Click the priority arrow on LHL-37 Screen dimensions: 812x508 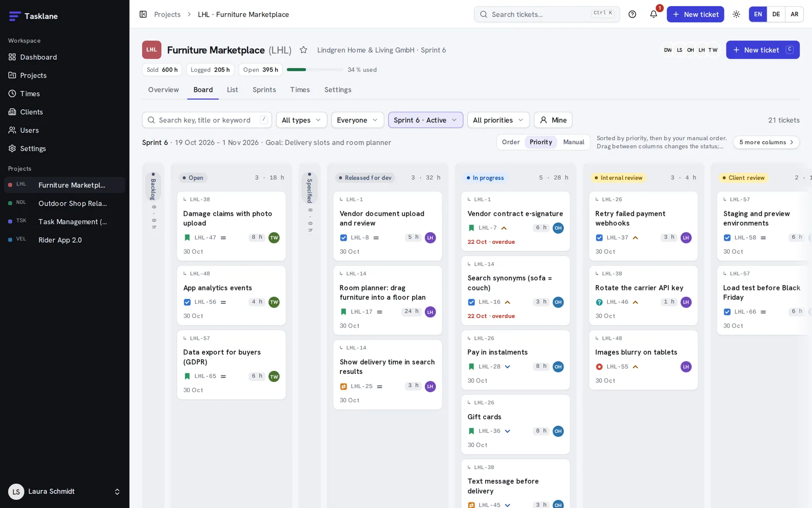(635, 238)
